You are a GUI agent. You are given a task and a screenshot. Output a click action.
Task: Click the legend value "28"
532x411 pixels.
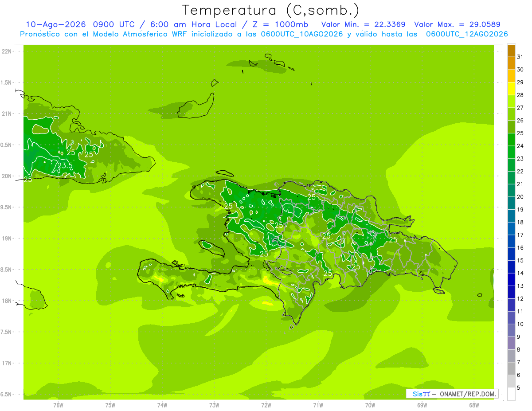pos(520,95)
